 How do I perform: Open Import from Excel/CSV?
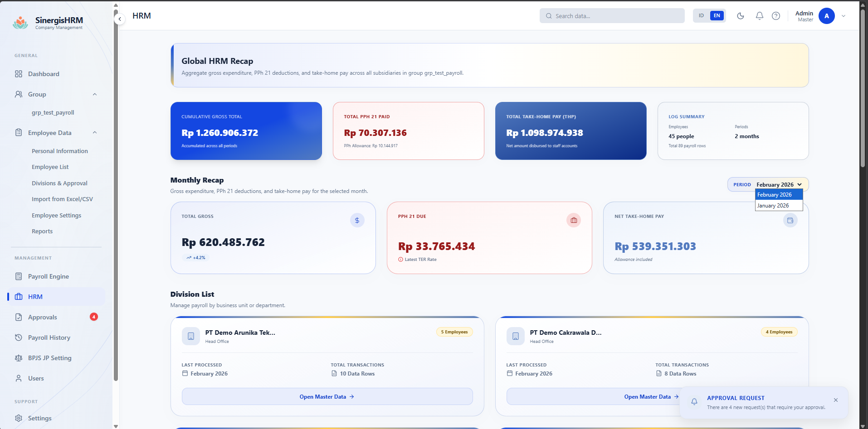pos(62,199)
